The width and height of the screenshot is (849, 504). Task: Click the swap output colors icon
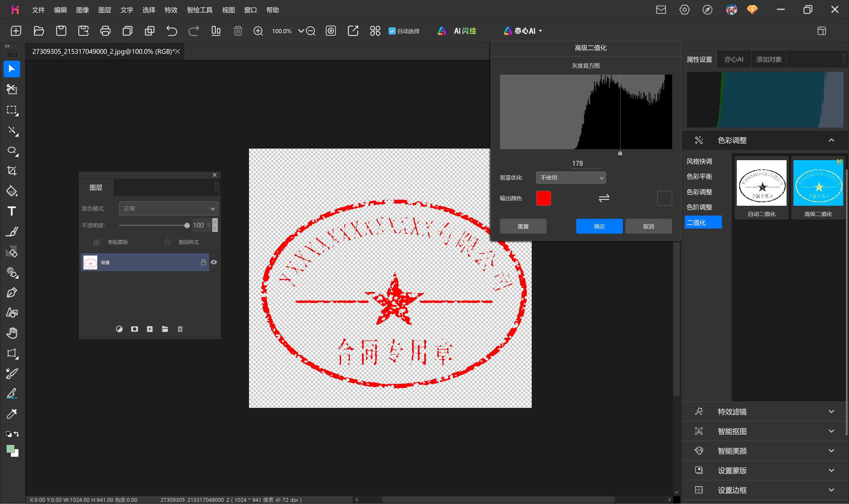point(604,198)
